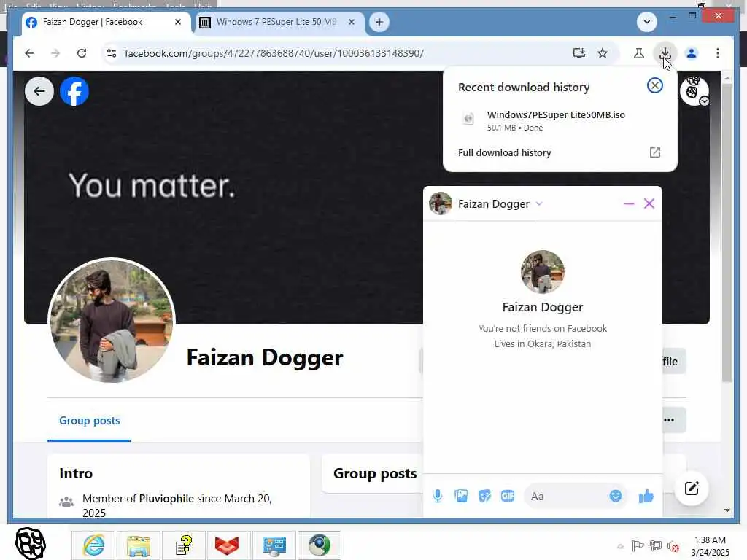Reload the current page
Image resolution: width=747 pixels, height=560 pixels.
click(82, 53)
